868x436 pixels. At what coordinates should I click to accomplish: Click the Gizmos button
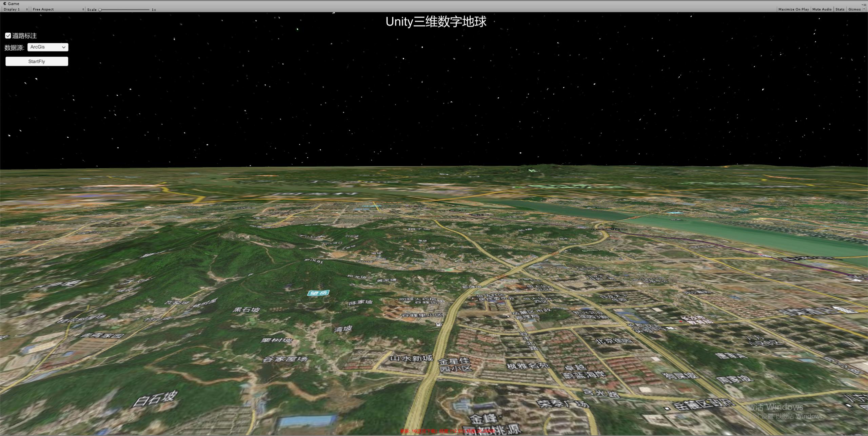click(x=854, y=9)
